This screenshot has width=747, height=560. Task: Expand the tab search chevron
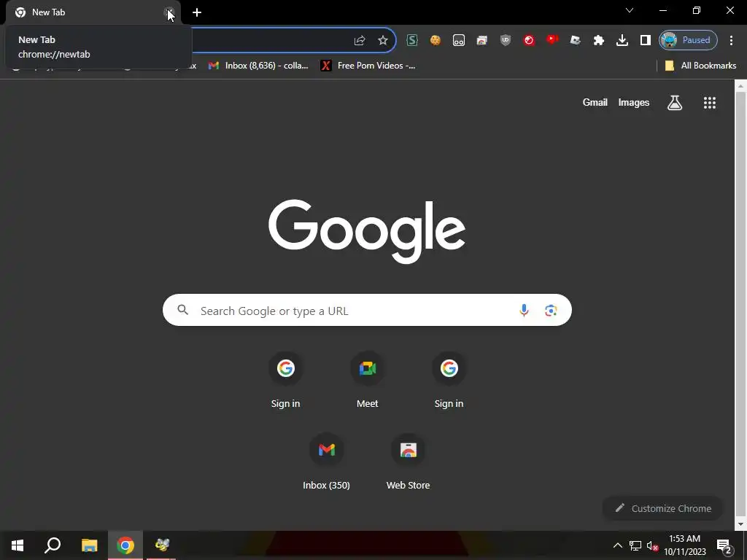630,10
